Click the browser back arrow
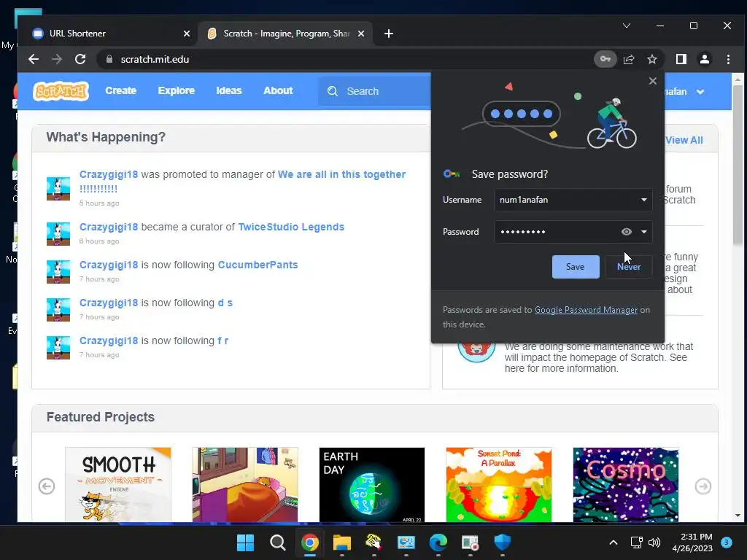 [34, 59]
